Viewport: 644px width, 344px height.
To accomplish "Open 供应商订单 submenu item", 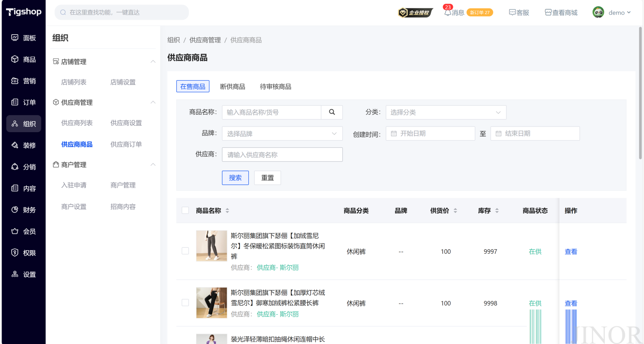I will pos(126,144).
